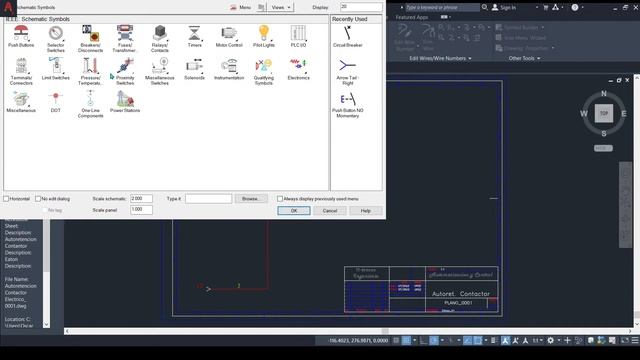The image size is (640, 360).
Task: Enable the Horizontal checkbox
Action: click(x=6, y=199)
